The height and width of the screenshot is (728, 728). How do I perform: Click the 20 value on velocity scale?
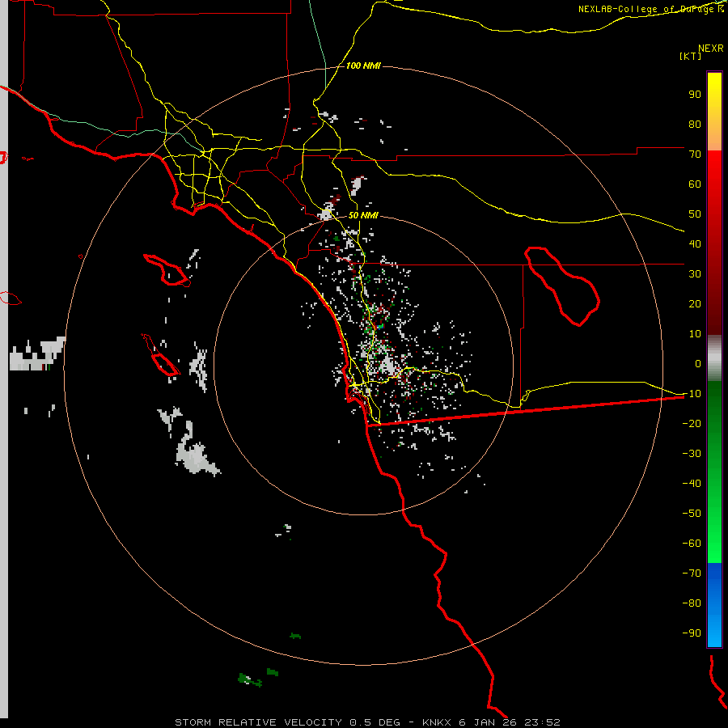click(695, 303)
